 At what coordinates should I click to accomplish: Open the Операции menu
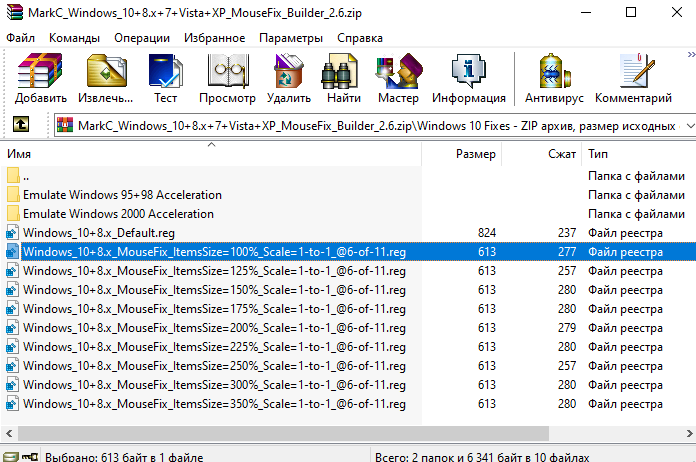click(142, 38)
